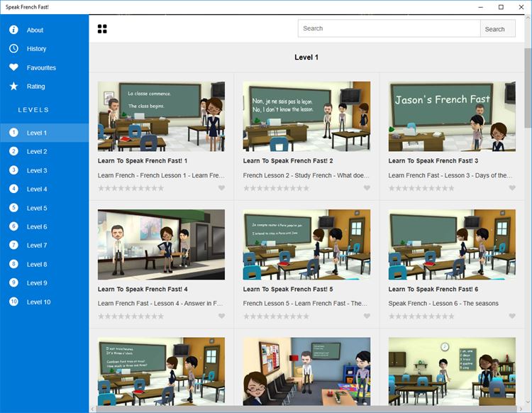Image resolution: width=532 pixels, height=413 pixels.
Task: Favourite Learn To Speak French Fast! 4
Action: (221, 316)
